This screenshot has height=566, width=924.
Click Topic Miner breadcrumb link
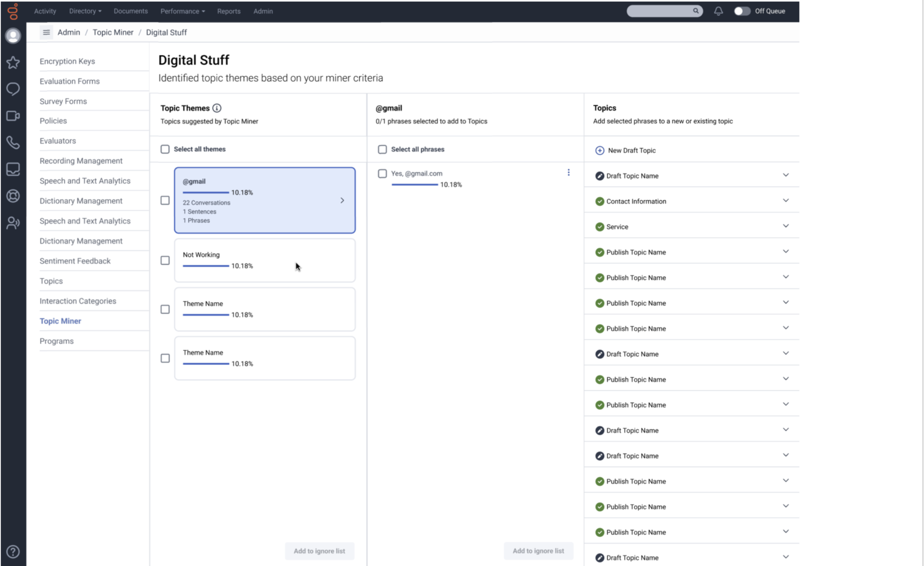[113, 32]
